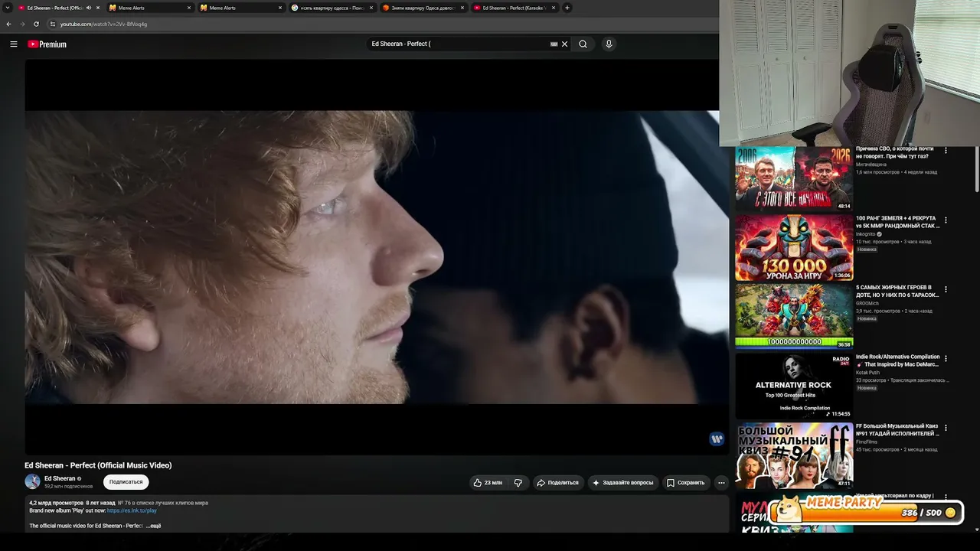Open options for Indie Rock/Alternative Compilation
980x551 pixels.
[946, 359]
